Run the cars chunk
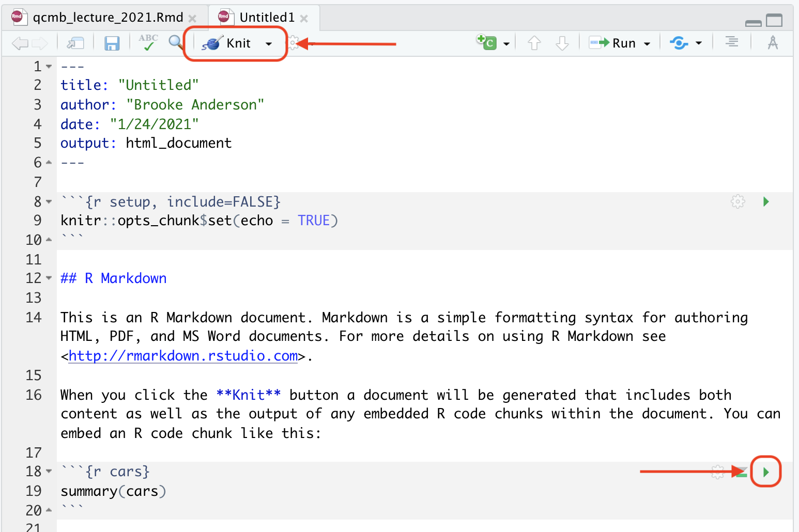This screenshot has width=799, height=532. pos(766,472)
